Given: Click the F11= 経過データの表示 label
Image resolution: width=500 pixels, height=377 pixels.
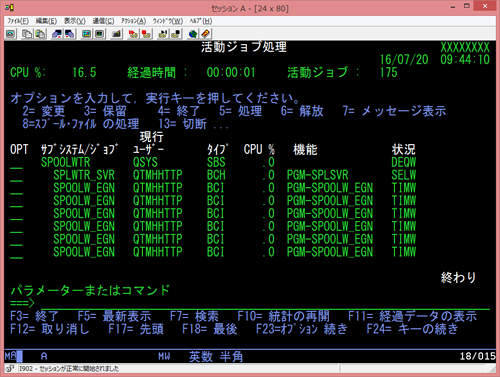Looking at the screenshot, I should click(413, 316).
